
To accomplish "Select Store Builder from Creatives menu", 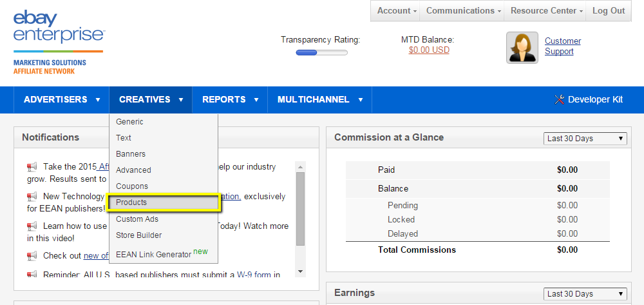I will [164, 235].
